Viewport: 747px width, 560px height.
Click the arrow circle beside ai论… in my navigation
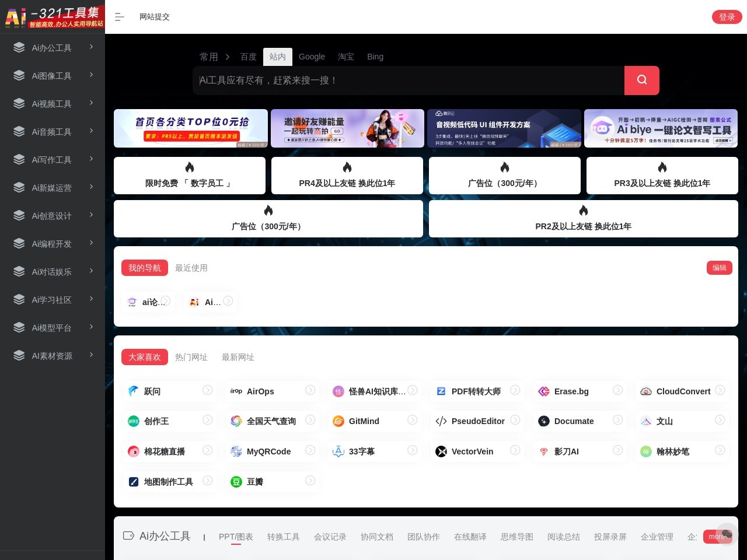[166, 301]
